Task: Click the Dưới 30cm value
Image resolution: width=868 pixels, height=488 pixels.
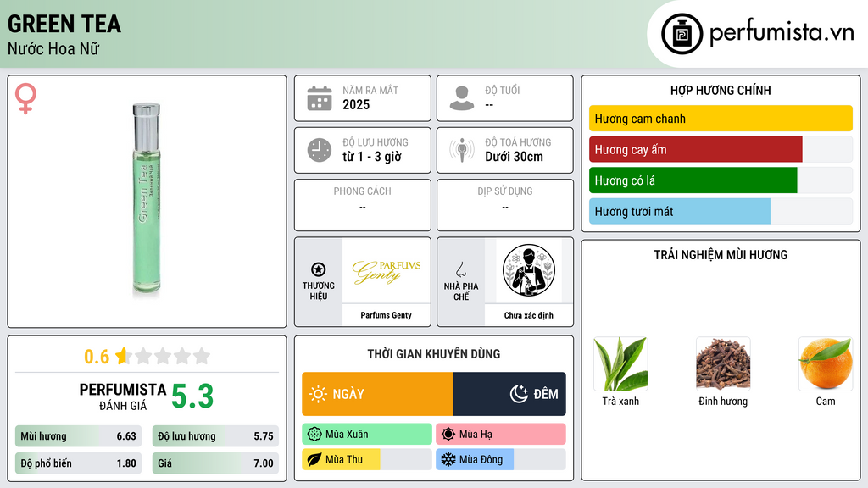Action: [515, 157]
